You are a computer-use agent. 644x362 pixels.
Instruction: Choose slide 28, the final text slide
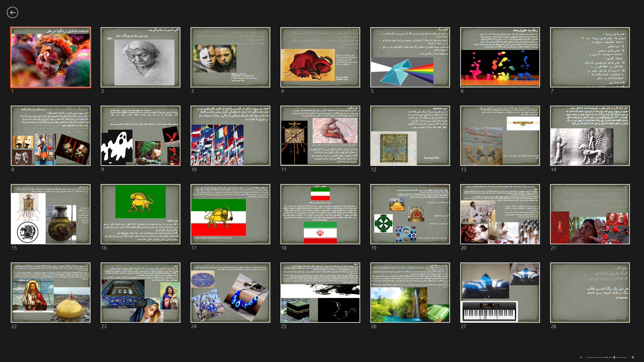coord(590,293)
